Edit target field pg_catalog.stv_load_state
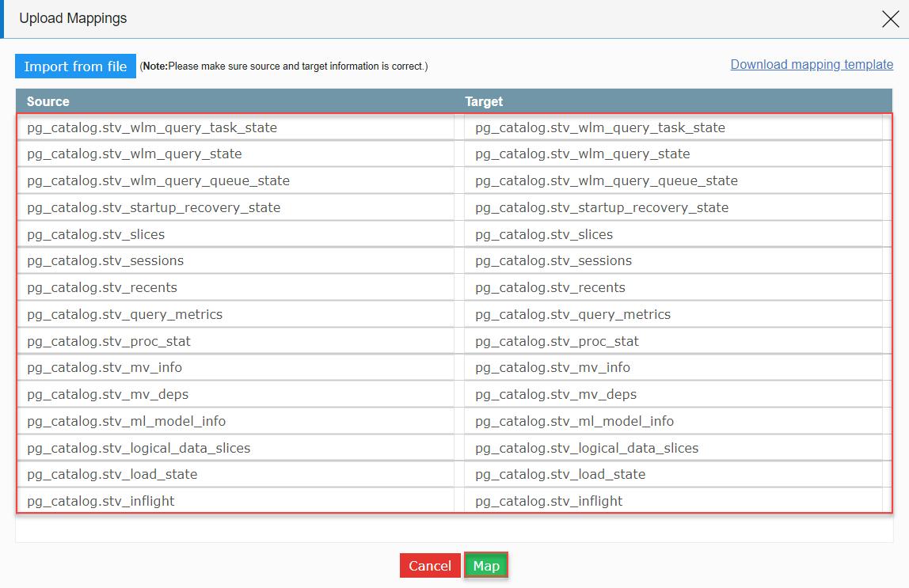 point(673,474)
